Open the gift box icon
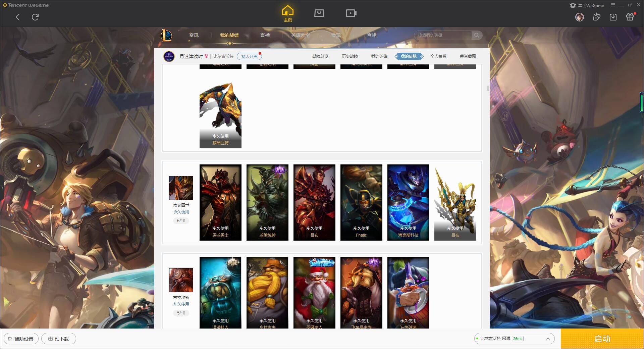 630,17
